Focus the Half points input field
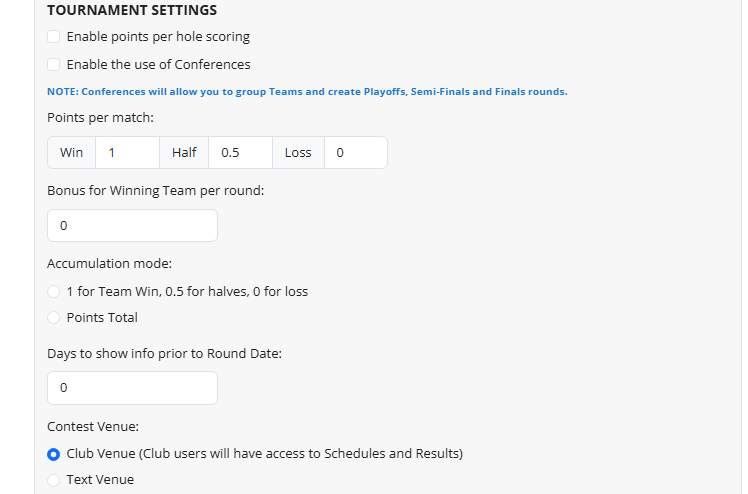The image size is (748, 494). [240, 153]
